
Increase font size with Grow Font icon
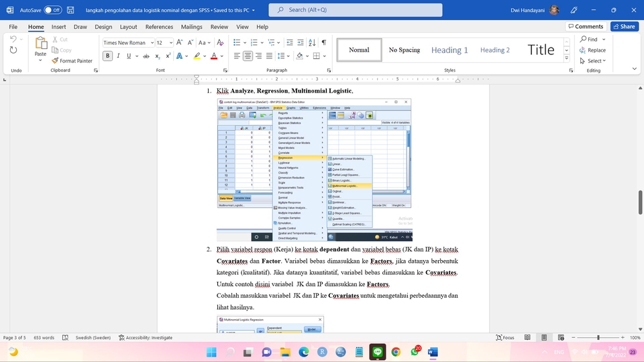point(180,43)
